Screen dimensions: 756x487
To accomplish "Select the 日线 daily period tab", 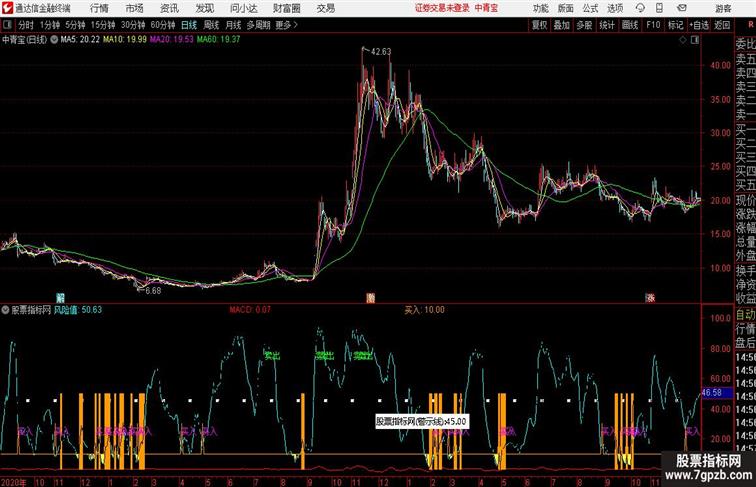I will (189, 25).
